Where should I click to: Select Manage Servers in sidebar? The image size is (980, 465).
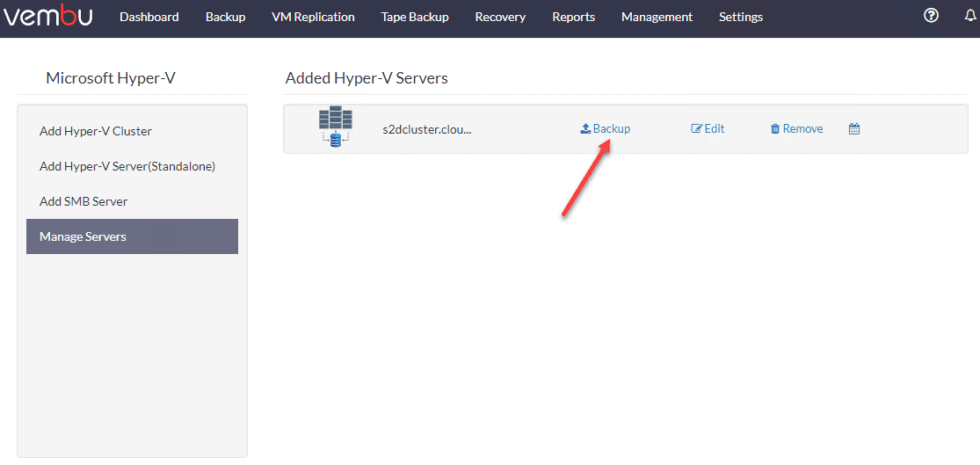[132, 236]
